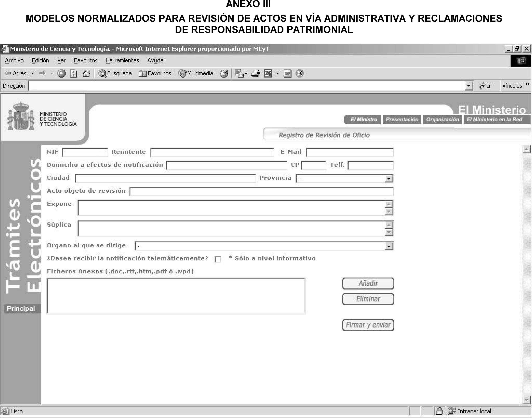Click the Súplica scroll down arrow
The image size is (532, 418).
pyautogui.click(x=389, y=232)
